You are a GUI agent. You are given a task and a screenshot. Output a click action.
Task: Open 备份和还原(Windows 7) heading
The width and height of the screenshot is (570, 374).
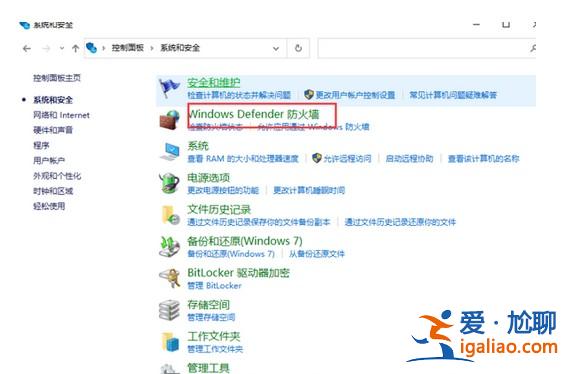pyautogui.click(x=245, y=241)
